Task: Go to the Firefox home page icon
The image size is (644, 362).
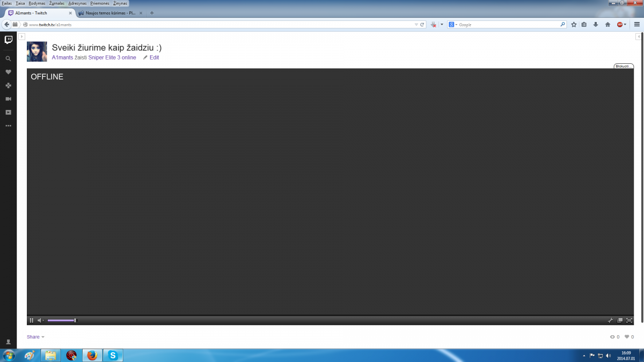Action: (608, 25)
